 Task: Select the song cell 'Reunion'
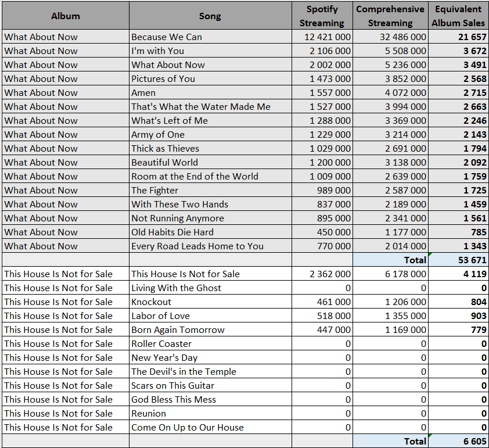pos(210,413)
